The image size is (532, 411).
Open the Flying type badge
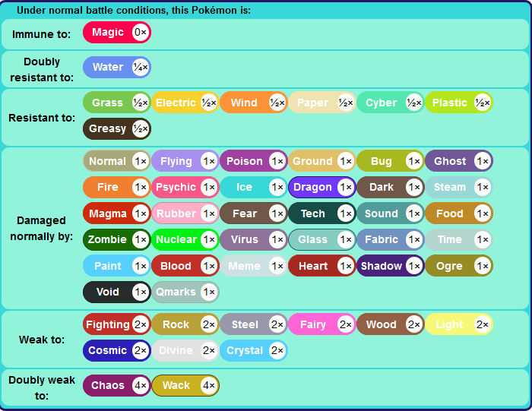tap(185, 161)
